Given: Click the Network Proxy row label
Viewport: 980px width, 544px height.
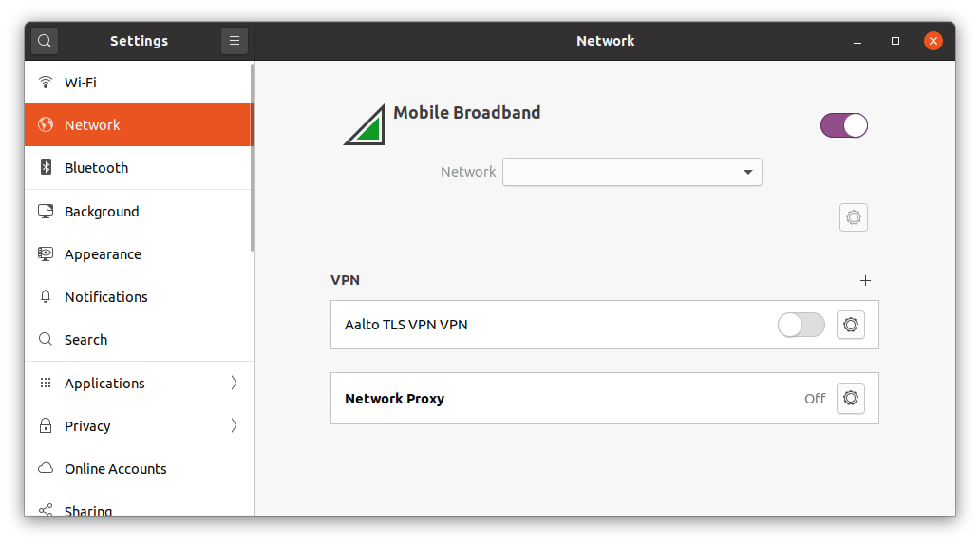Looking at the screenshot, I should click(x=394, y=399).
